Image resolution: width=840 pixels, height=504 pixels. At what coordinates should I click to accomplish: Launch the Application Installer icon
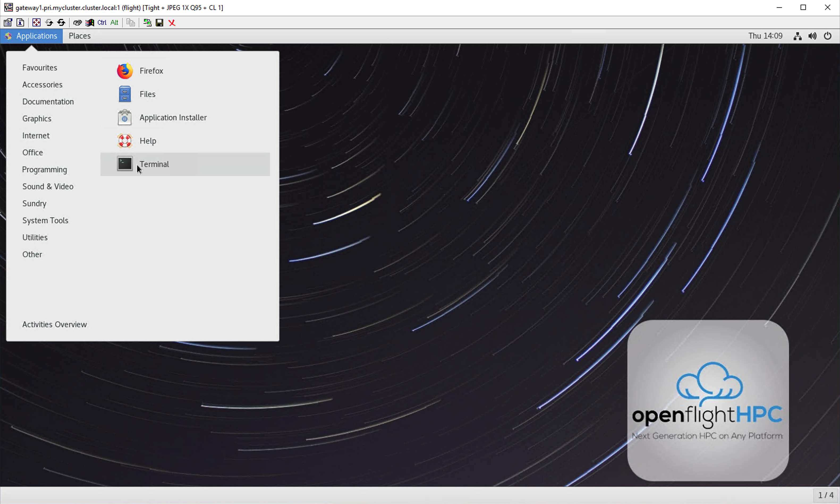[125, 118]
